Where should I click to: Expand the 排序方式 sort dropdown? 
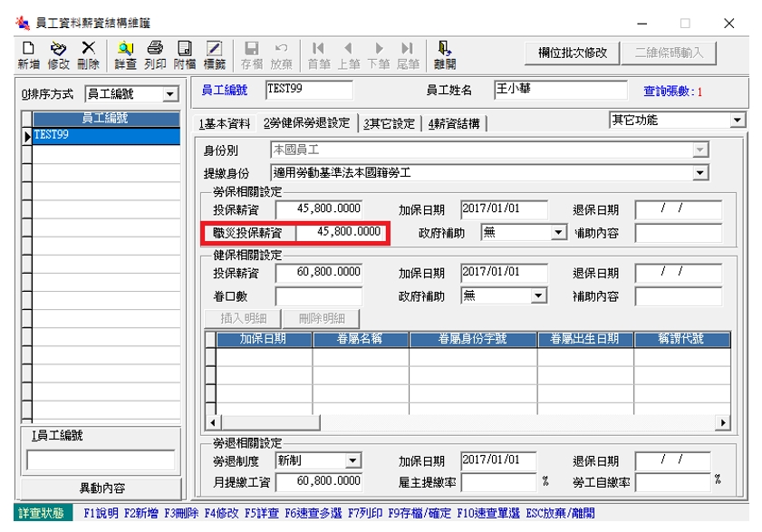[170, 94]
